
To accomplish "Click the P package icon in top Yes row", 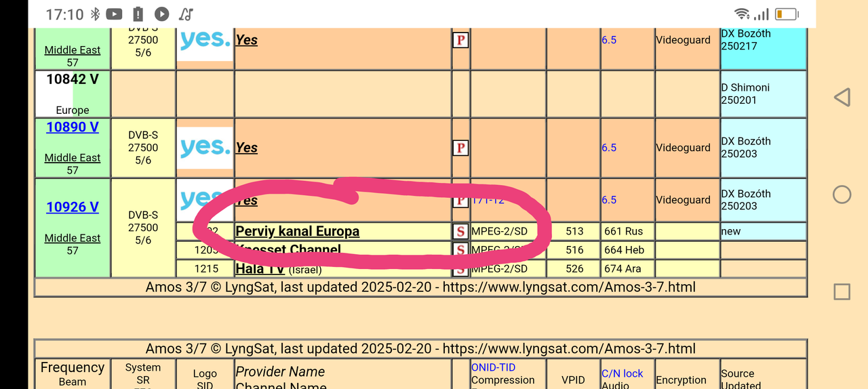I will (x=460, y=40).
